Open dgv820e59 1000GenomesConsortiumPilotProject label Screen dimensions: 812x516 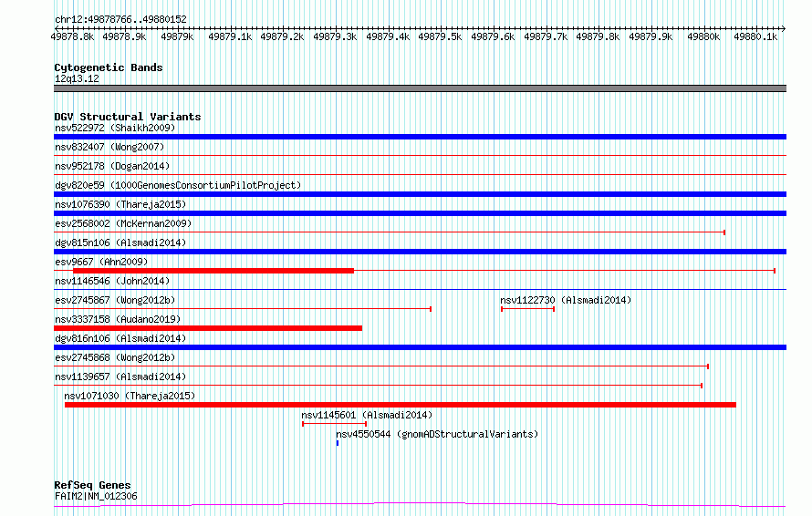[178, 185]
